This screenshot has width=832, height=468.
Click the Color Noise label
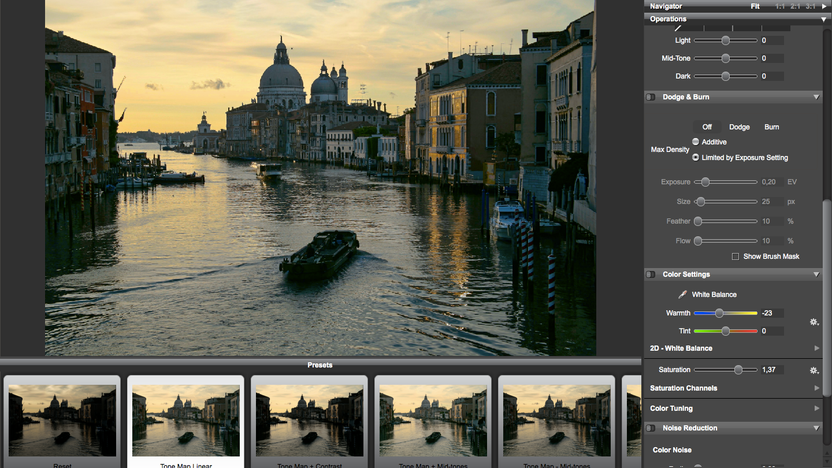(x=672, y=450)
